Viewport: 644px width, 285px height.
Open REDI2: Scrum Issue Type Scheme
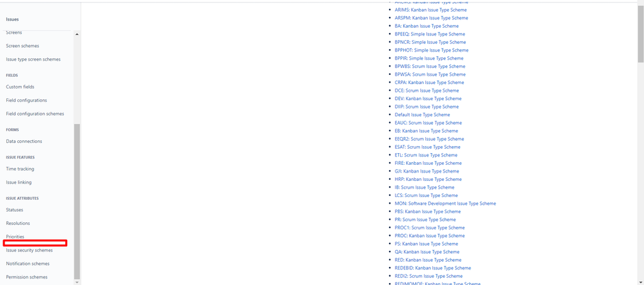coord(428,276)
